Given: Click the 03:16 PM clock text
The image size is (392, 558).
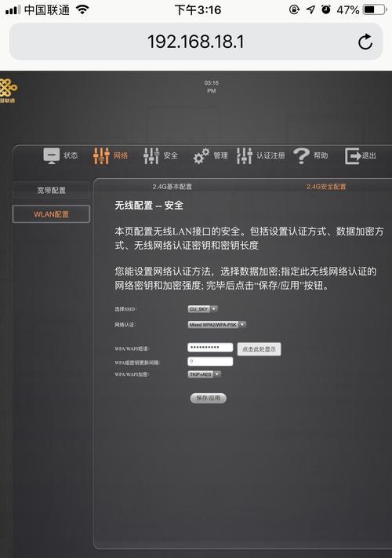Looking at the screenshot, I should pyautogui.click(x=212, y=87).
